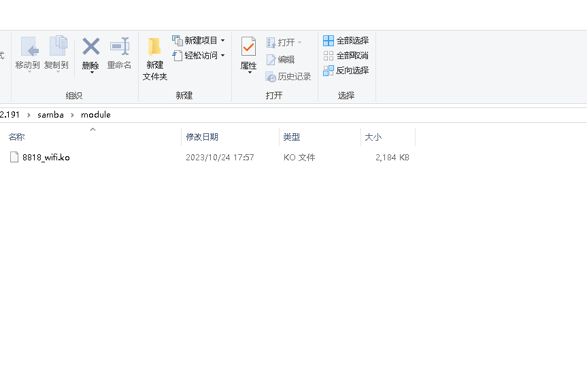
Task: Sort by Size (大小) column
Action: click(373, 137)
